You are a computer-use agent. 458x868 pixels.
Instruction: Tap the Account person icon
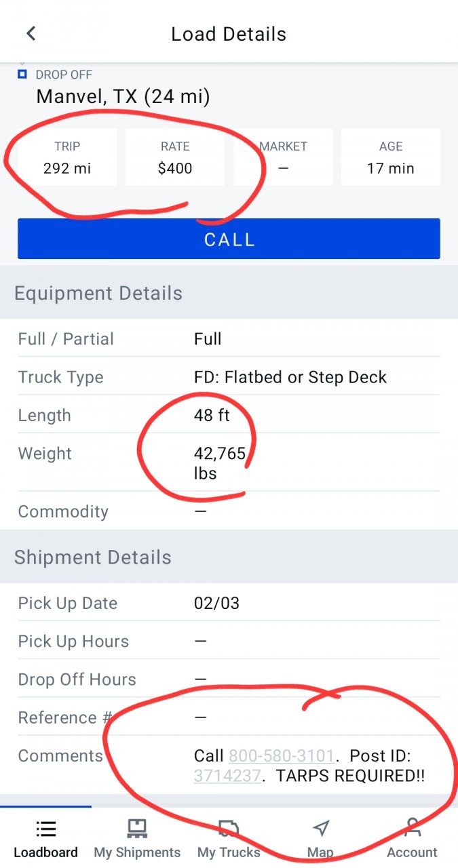[x=412, y=827]
